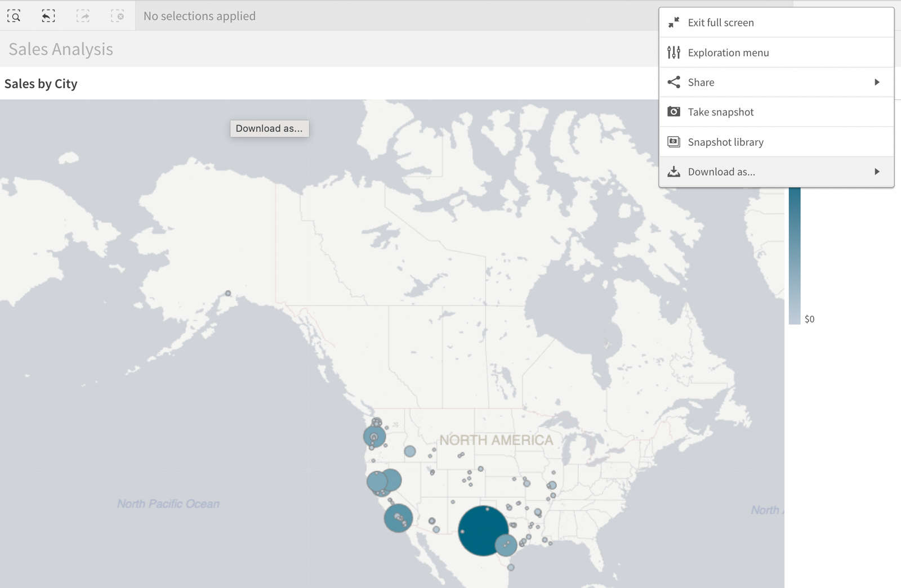The height and width of the screenshot is (588, 901).
Task: Open the Download as... menu entry
Action: (721, 172)
